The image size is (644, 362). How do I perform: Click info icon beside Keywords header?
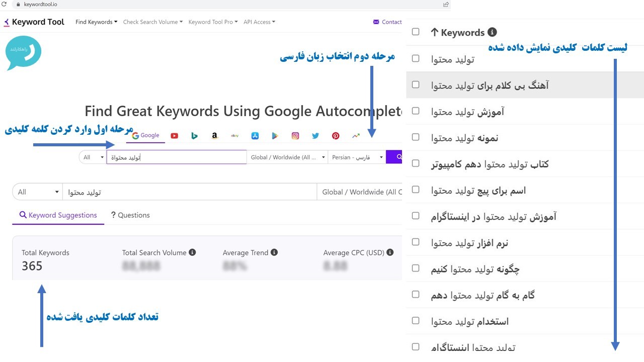click(x=493, y=32)
